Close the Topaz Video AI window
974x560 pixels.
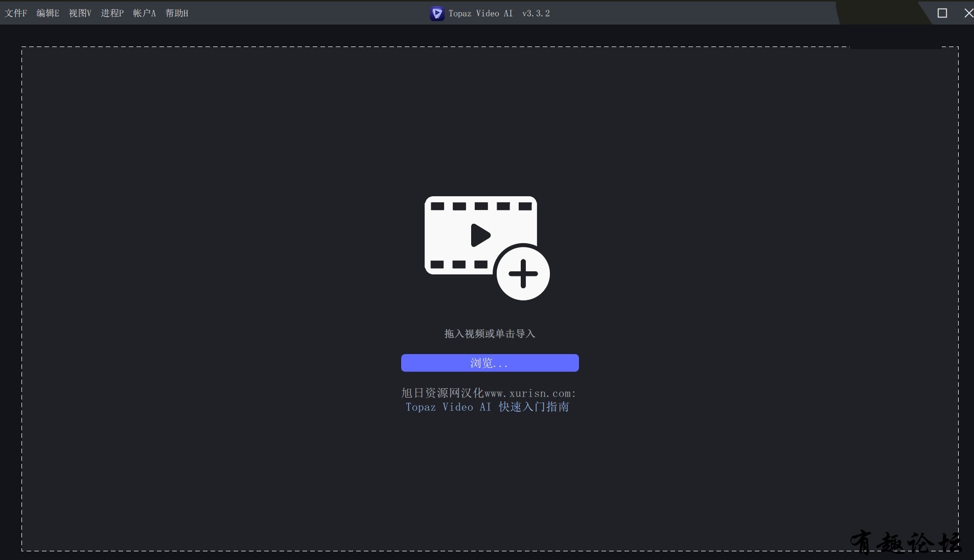pyautogui.click(x=968, y=13)
